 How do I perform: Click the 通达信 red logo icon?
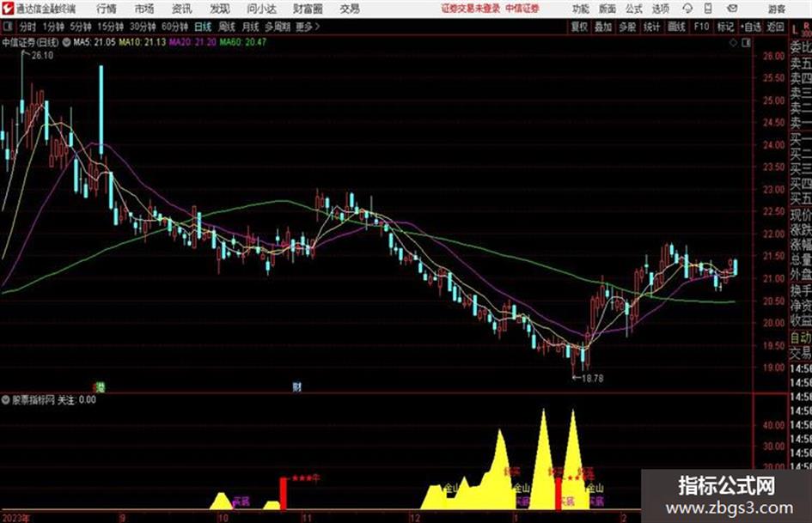point(7,9)
